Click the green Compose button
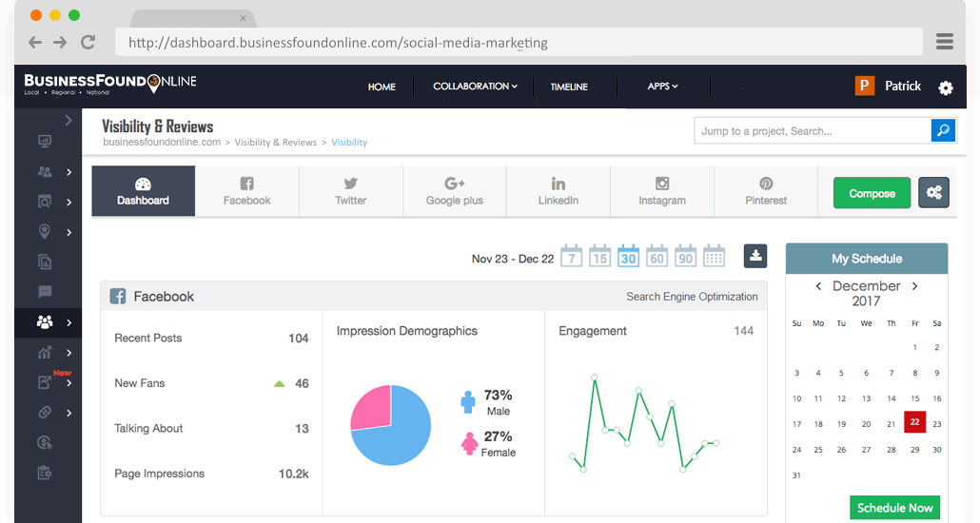This screenshot has width=980, height=523. [x=872, y=193]
